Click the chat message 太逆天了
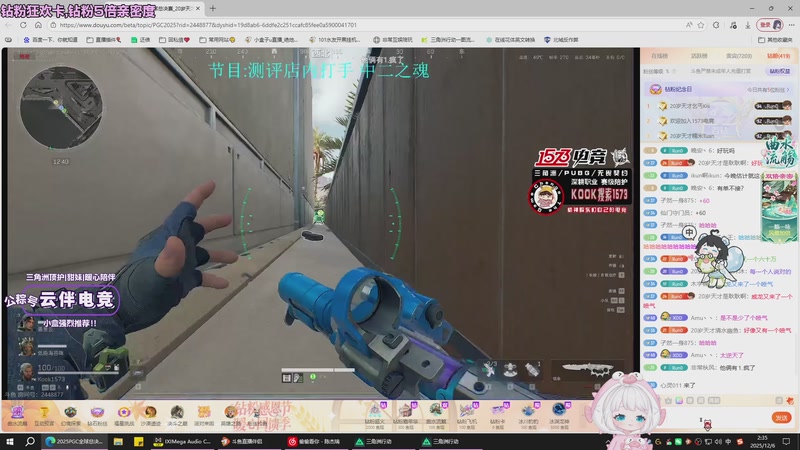Image resolution: width=800 pixels, height=450 pixels. (732, 355)
